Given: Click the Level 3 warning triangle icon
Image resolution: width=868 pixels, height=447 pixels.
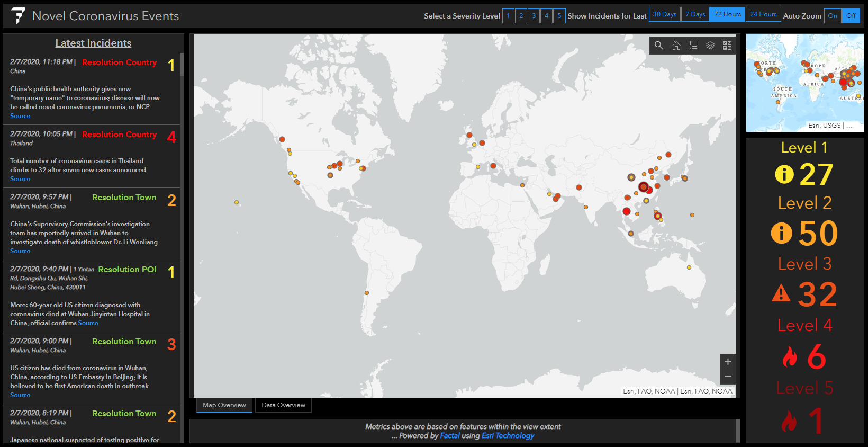Looking at the screenshot, I should [781, 293].
